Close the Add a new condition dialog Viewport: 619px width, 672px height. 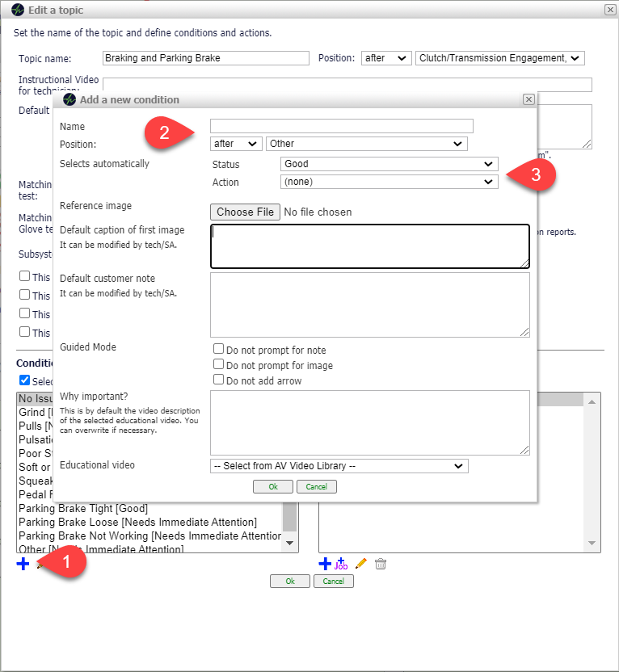click(x=528, y=99)
